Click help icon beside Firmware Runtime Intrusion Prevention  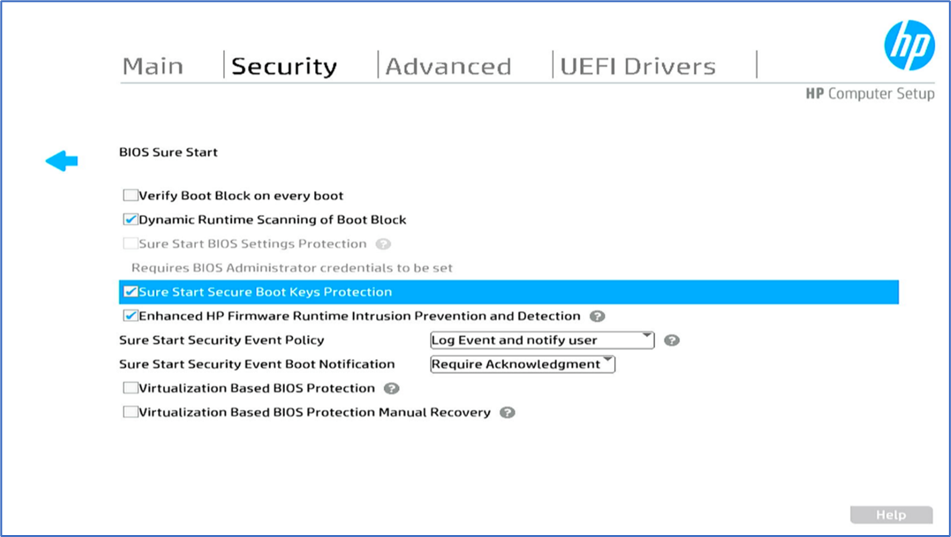coord(597,316)
